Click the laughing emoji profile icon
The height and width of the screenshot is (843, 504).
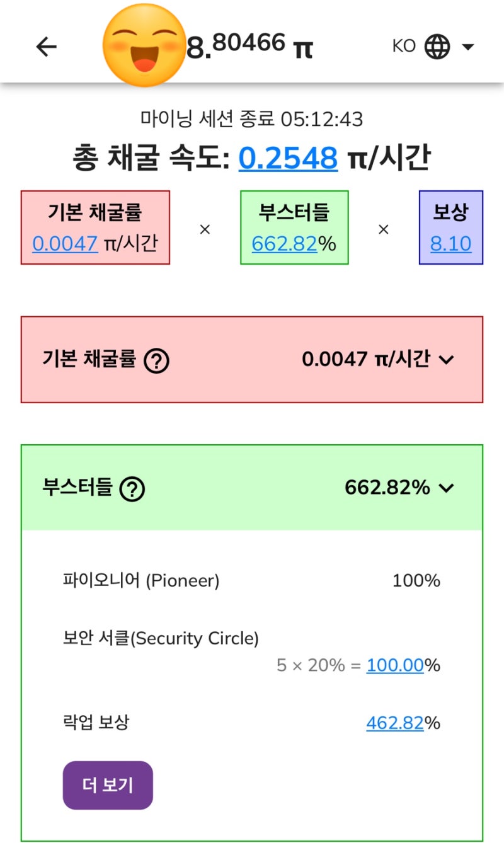coord(144,44)
